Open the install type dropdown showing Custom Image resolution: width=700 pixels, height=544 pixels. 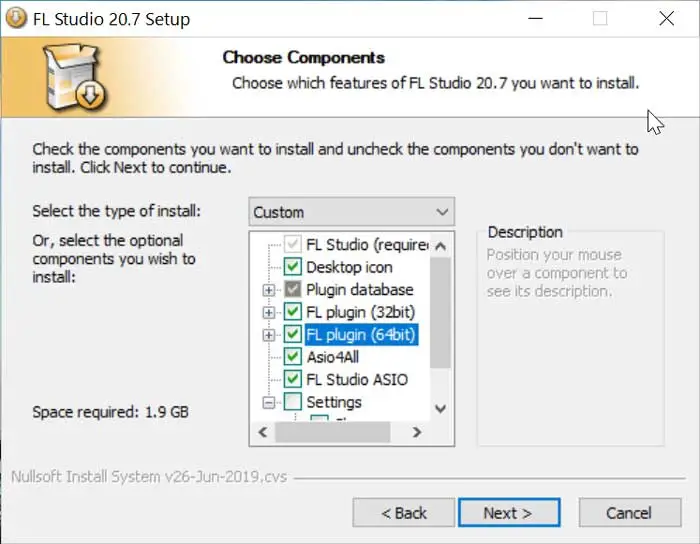351,212
